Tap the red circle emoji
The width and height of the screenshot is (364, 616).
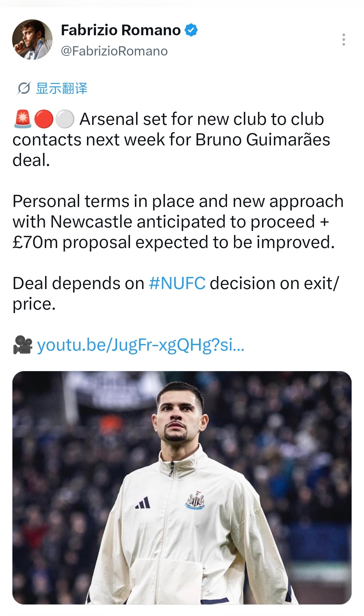click(44, 119)
